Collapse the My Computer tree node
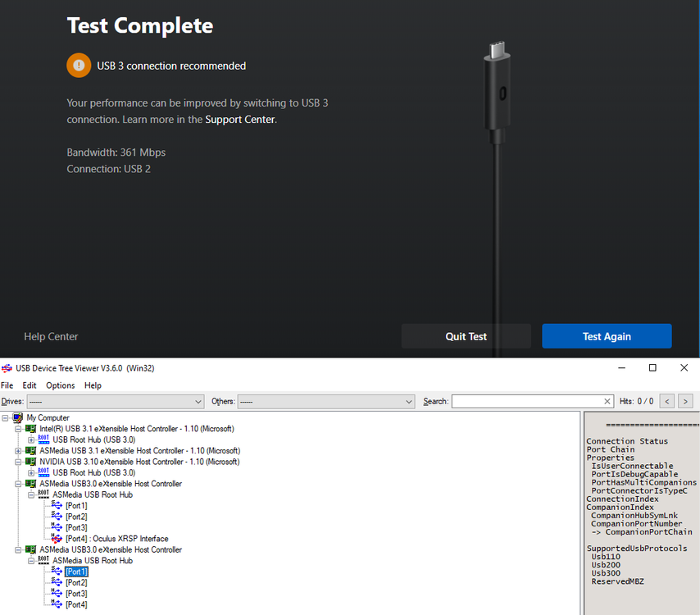700x615 pixels. (x=6, y=418)
